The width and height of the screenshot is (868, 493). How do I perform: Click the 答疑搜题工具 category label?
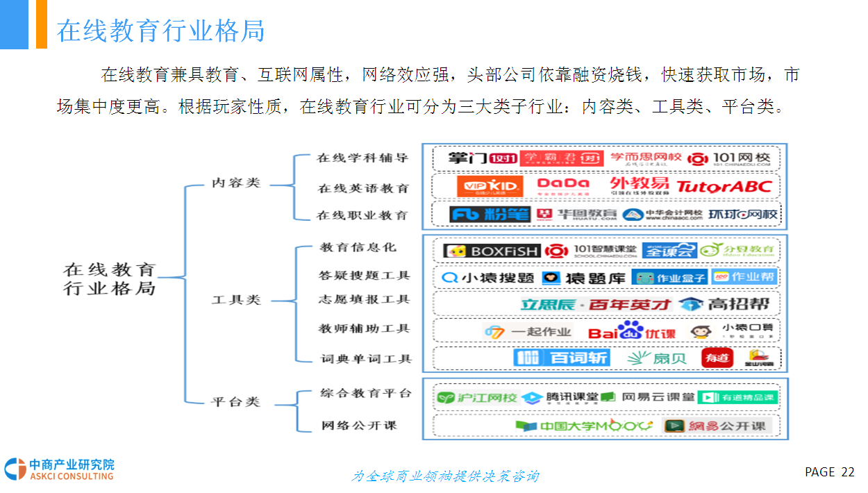point(365,276)
